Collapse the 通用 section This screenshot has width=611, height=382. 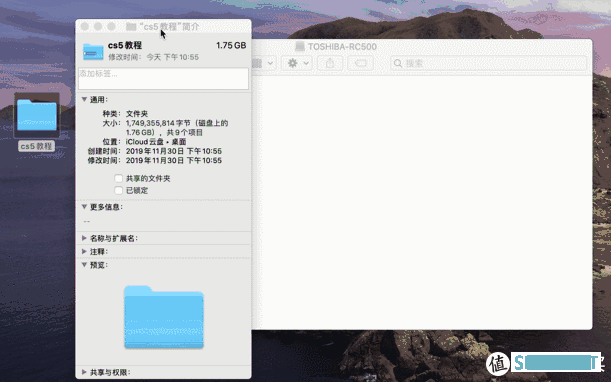[x=84, y=99]
